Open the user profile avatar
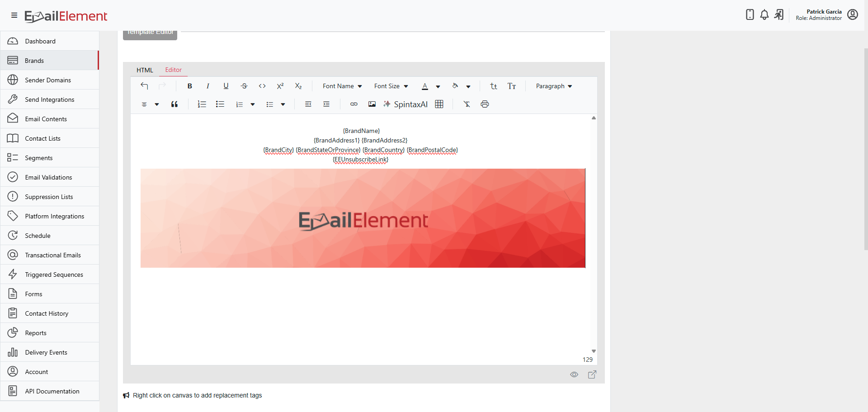Image resolution: width=868 pixels, height=412 pixels. click(x=853, y=14)
